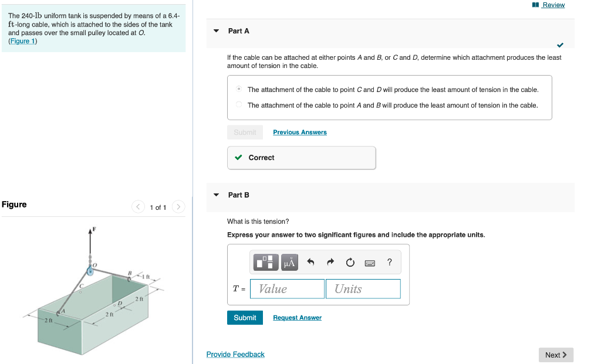
Task: Click the next figure chevron arrow
Action: coord(178,206)
